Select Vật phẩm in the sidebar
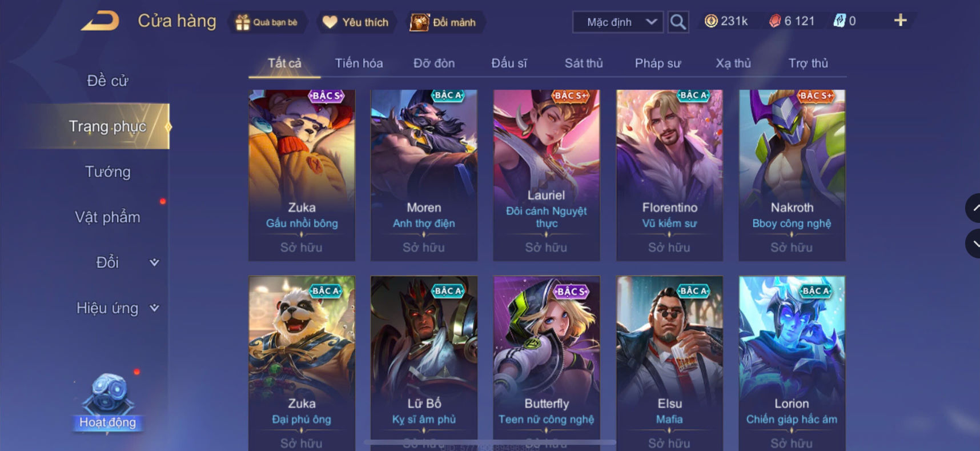This screenshot has width=980, height=451. pyautogui.click(x=108, y=217)
